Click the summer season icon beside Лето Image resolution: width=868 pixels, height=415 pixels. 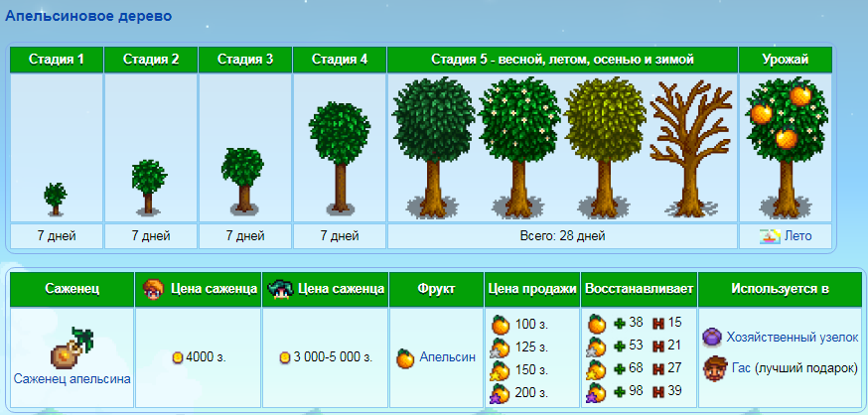(x=770, y=236)
